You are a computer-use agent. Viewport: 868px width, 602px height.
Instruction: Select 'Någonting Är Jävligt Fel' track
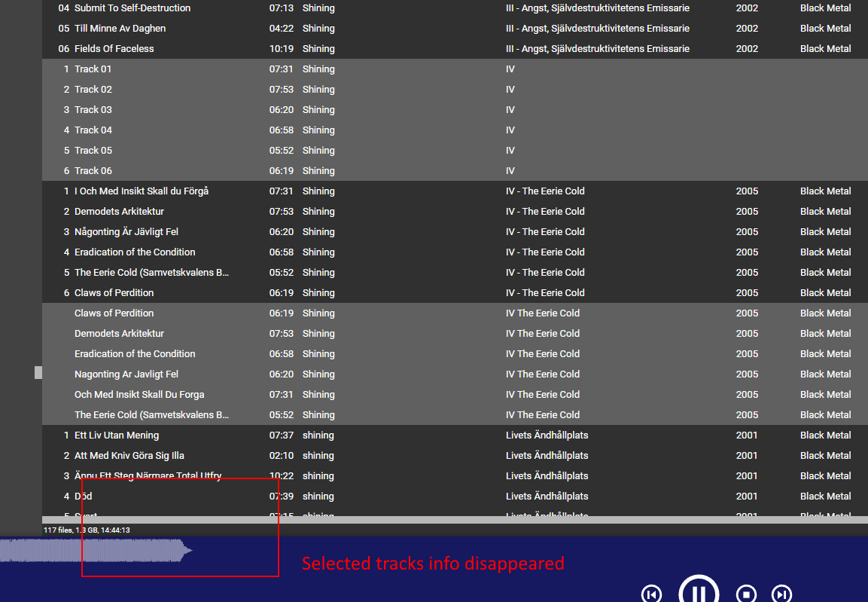click(455, 232)
